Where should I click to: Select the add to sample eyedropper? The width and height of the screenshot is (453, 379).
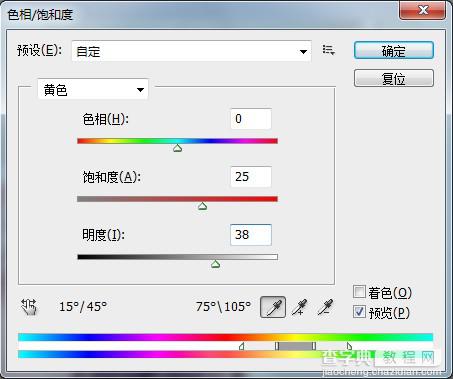click(x=299, y=307)
